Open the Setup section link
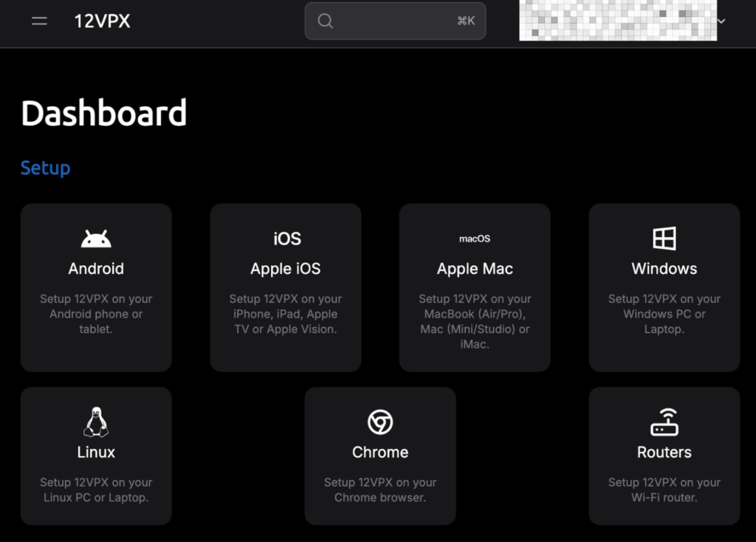Screen dimensions: 756x542 45,168
